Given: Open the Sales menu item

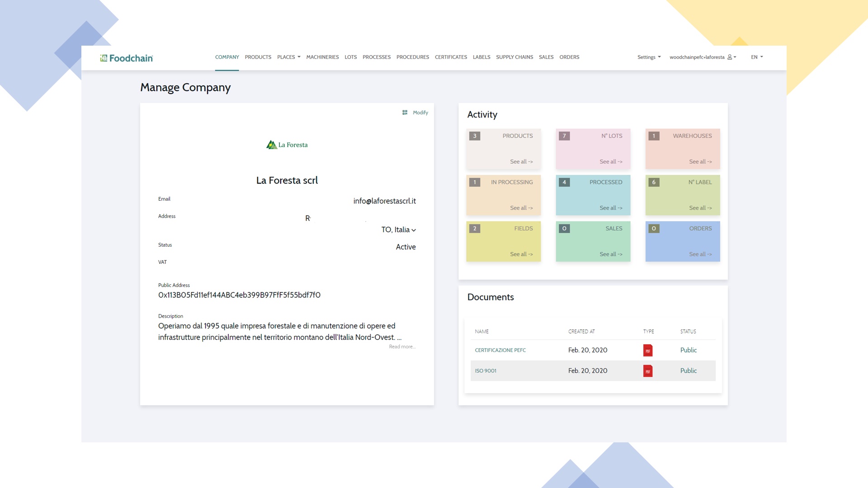Looking at the screenshot, I should click(546, 57).
